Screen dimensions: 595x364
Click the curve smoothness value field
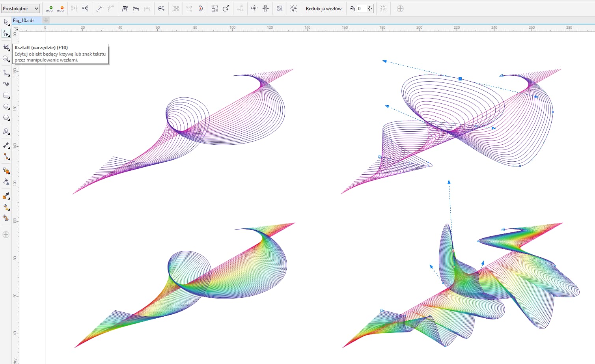coord(362,9)
